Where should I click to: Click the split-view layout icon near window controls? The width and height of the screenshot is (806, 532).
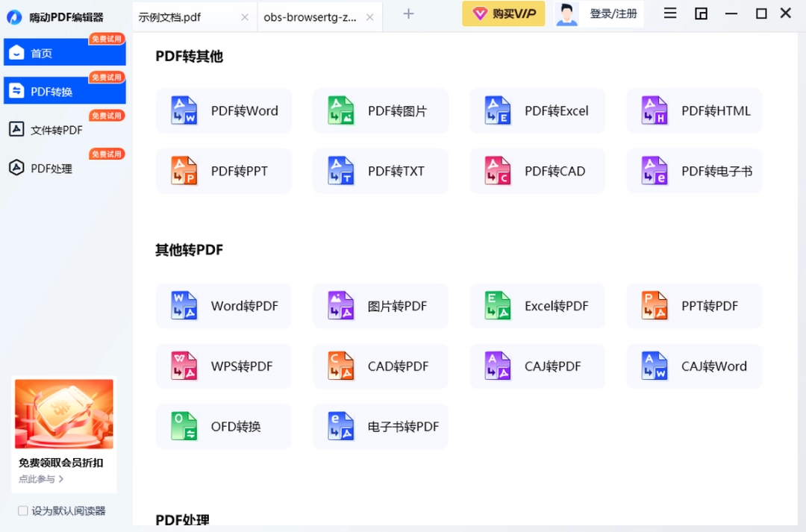701,13
